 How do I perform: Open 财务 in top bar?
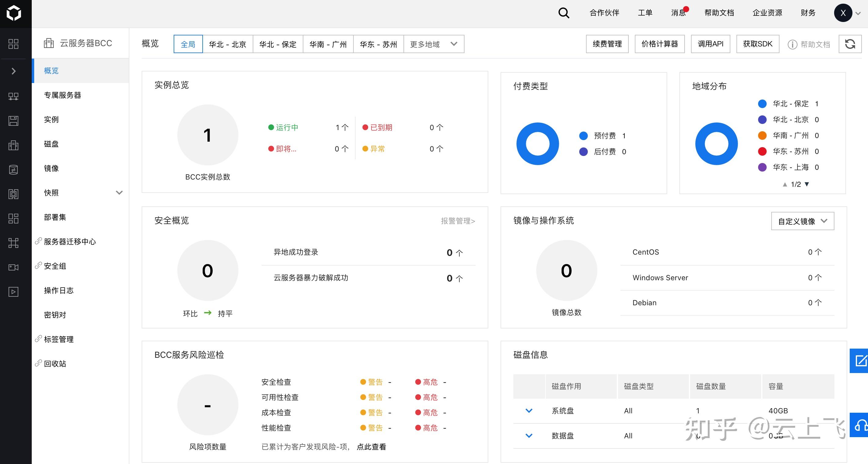[x=808, y=13]
